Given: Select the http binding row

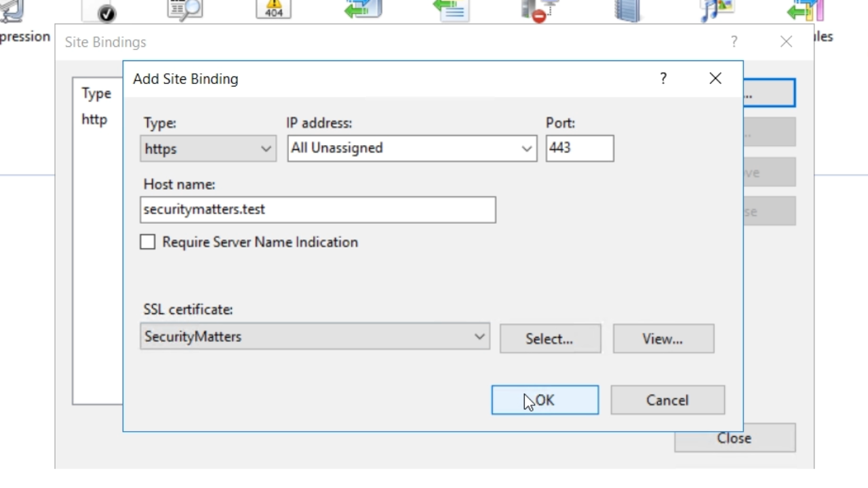Looking at the screenshot, I should coord(95,120).
